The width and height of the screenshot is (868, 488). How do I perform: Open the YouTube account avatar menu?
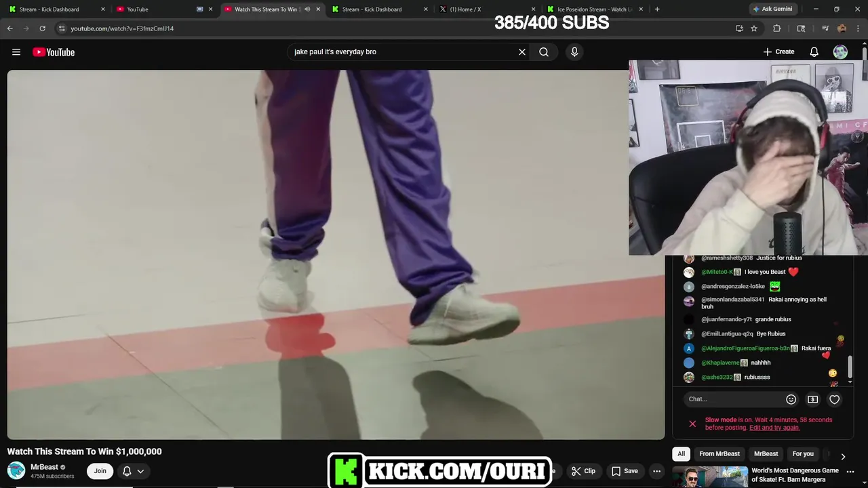(x=840, y=52)
